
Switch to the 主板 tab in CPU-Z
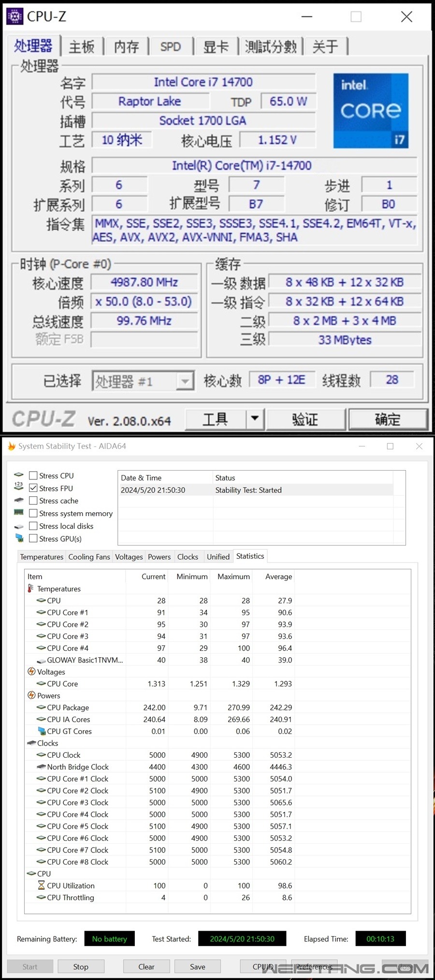click(x=82, y=46)
